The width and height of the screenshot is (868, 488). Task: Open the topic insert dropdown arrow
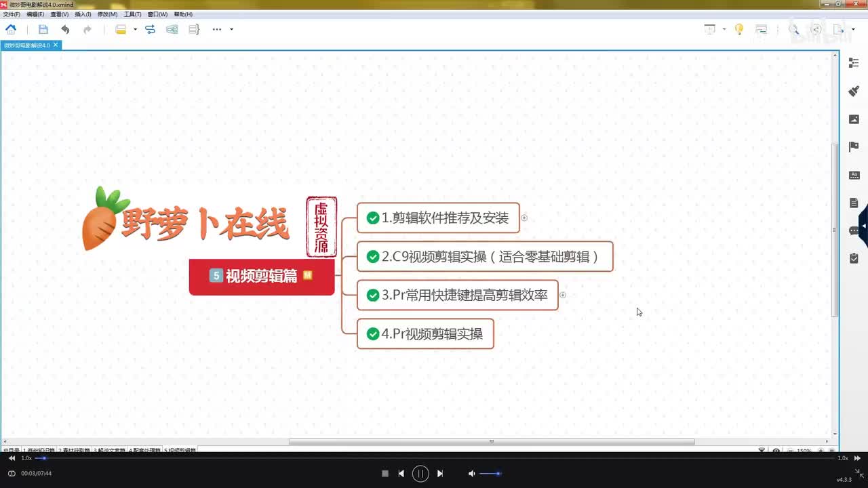pos(135,29)
